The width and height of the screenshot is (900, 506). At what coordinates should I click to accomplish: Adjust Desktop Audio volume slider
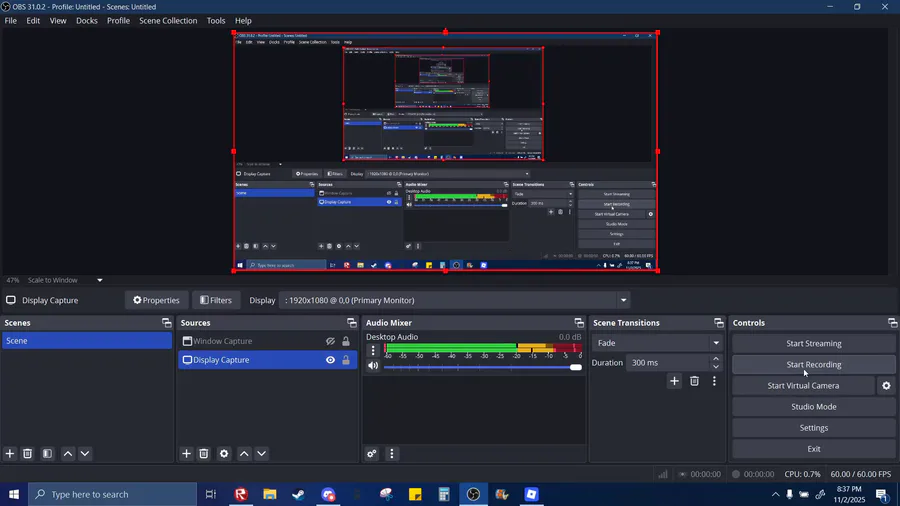483,367
